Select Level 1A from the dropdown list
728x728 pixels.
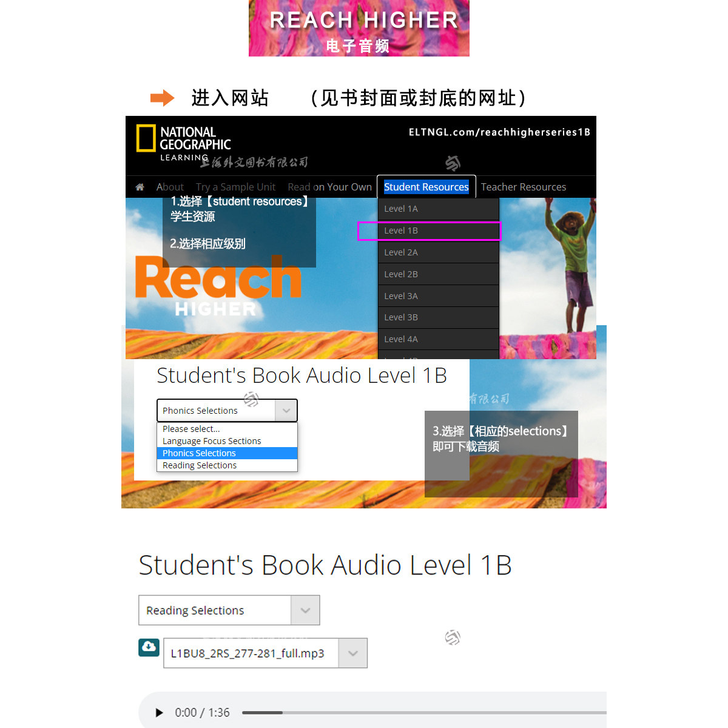click(438, 209)
